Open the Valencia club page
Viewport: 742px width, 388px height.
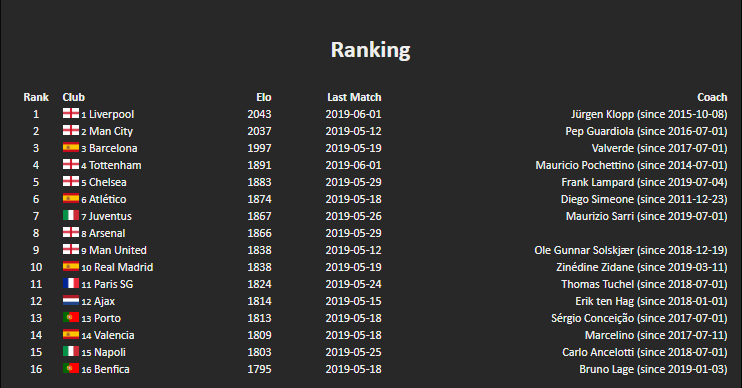pyautogui.click(x=114, y=335)
